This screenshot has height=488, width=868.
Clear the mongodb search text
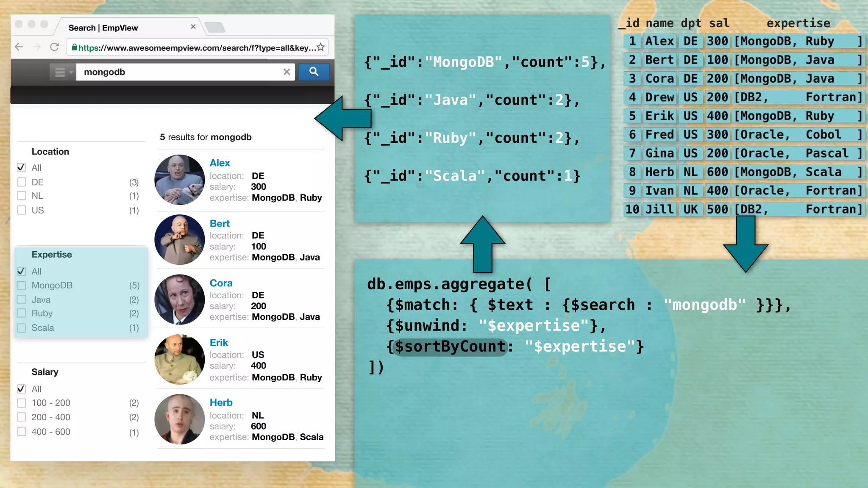[x=287, y=72]
